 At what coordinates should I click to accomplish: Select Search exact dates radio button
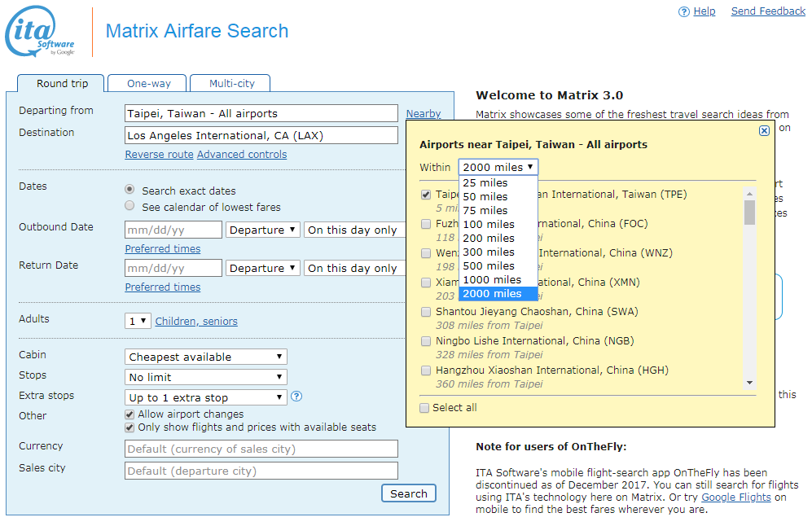pos(129,190)
